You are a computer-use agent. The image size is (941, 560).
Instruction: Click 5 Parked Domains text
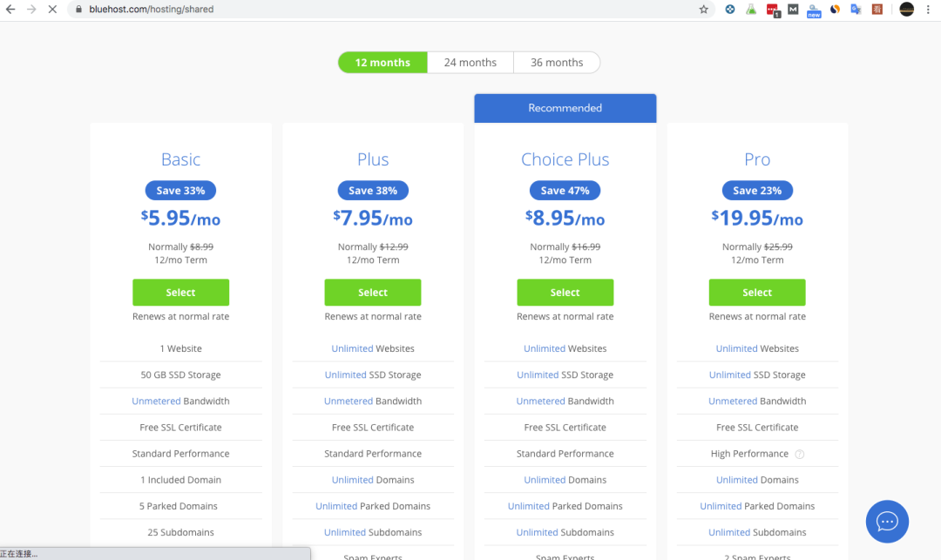pyautogui.click(x=179, y=506)
